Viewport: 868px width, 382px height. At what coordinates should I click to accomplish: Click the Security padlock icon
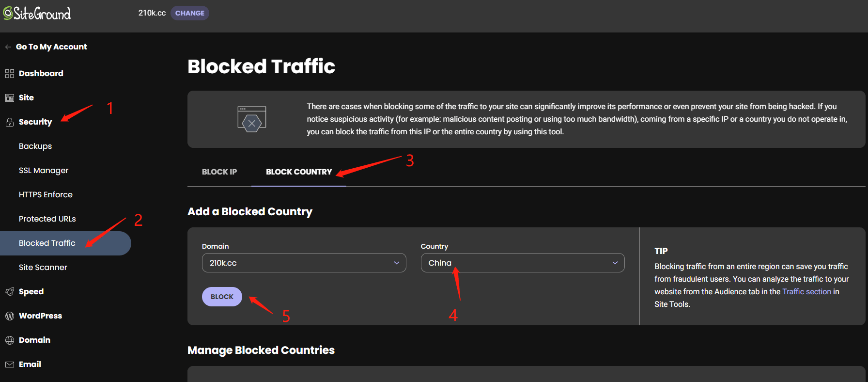click(x=10, y=122)
